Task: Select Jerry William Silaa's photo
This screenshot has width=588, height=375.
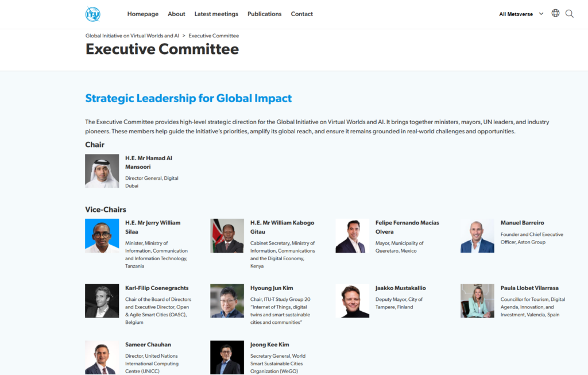Action: pyautogui.click(x=102, y=235)
